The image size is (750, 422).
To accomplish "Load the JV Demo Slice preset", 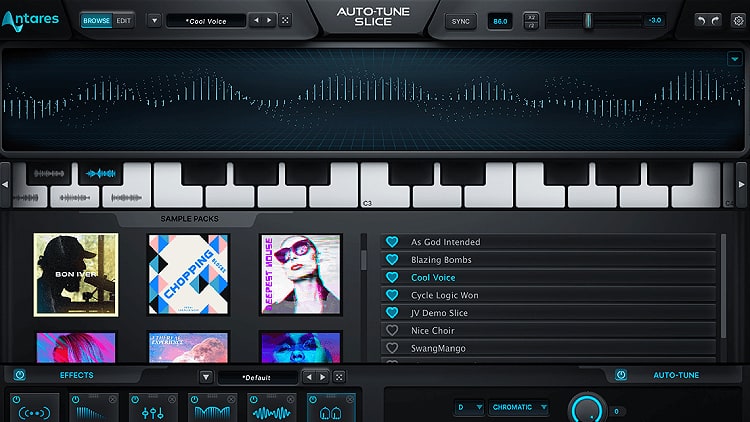I will tap(548, 313).
